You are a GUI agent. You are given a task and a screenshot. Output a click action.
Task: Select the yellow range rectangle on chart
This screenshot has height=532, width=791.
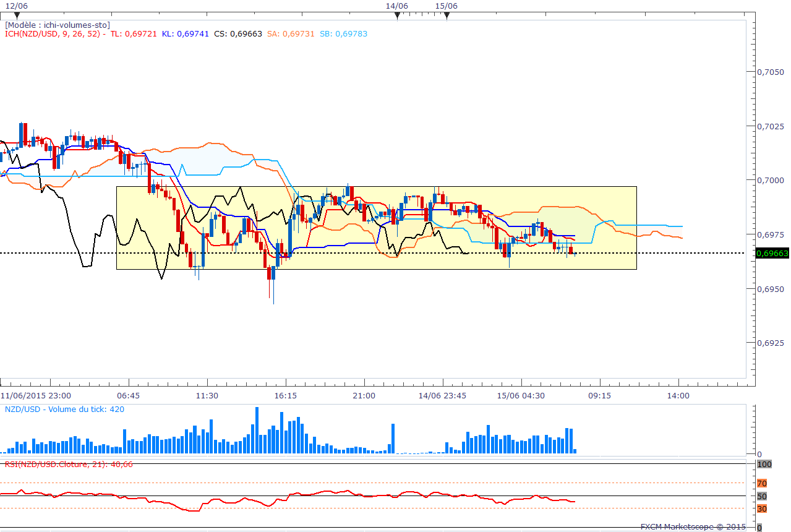pos(376,228)
